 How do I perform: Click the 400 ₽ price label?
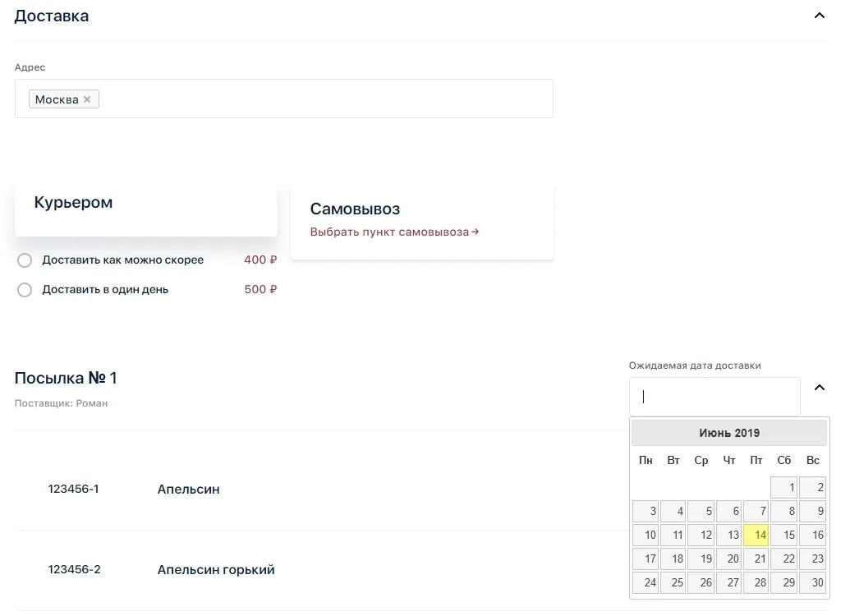tap(260, 260)
